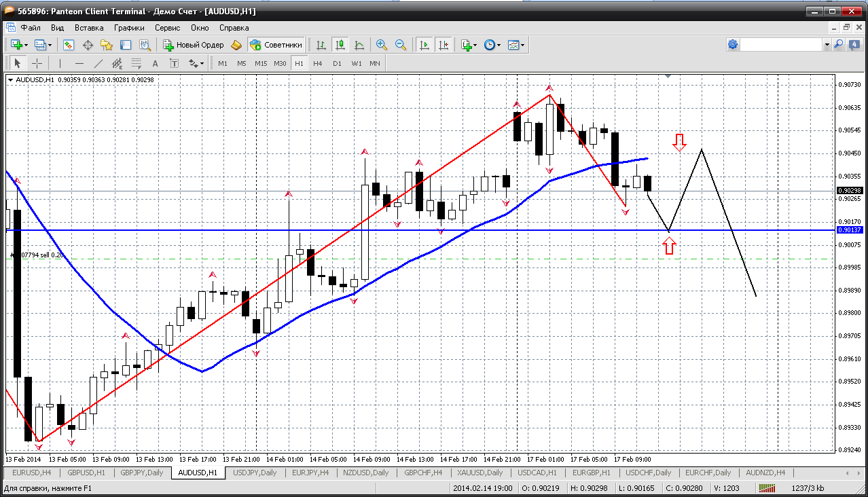Expand the periods clock dropdown arrow
This screenshot has height=497, width=868.
point(499,45)
